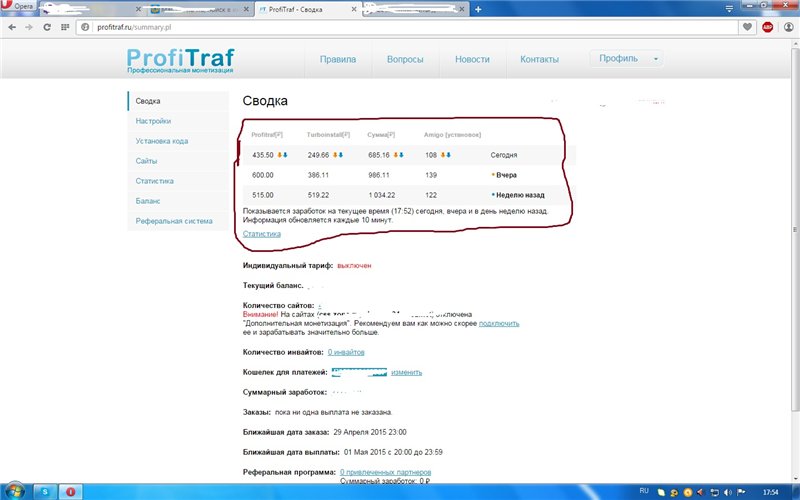Open Opera from the taskbar
The image size is (800, 500).
70,492
